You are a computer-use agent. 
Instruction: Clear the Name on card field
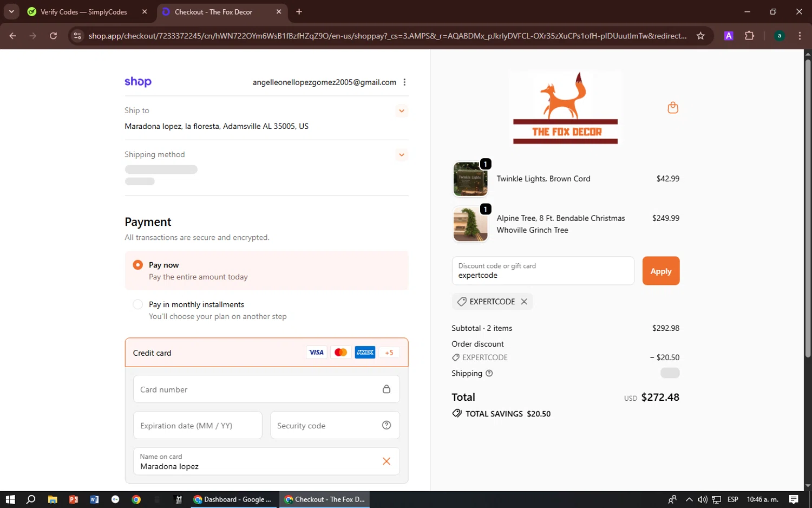point(387,461)
